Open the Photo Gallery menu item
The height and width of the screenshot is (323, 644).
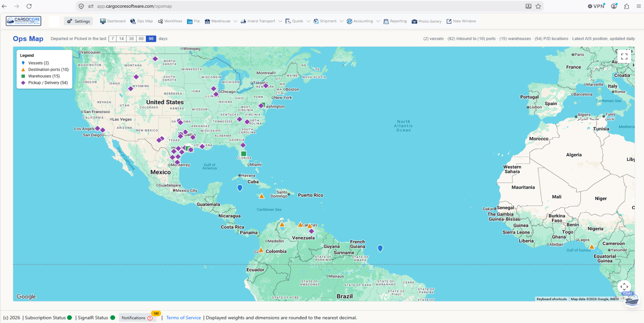pos(427,21)
